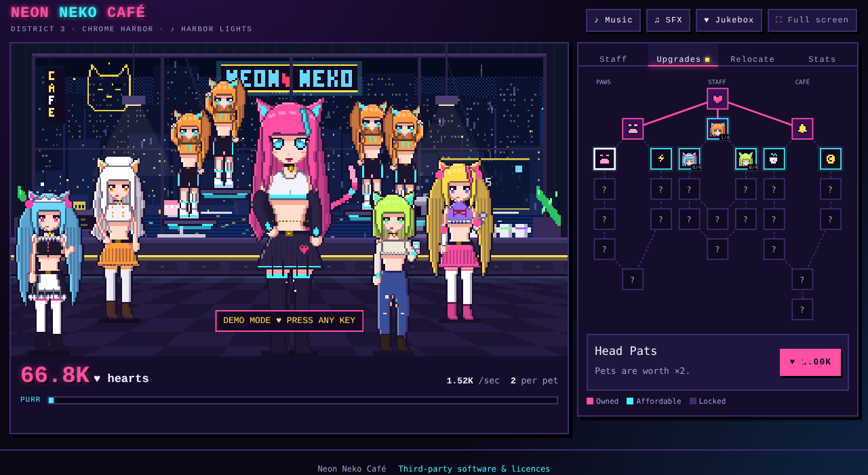Select the orange-haired catgirl node marked 1/4
868x475 pixels.
pos(717,129)
